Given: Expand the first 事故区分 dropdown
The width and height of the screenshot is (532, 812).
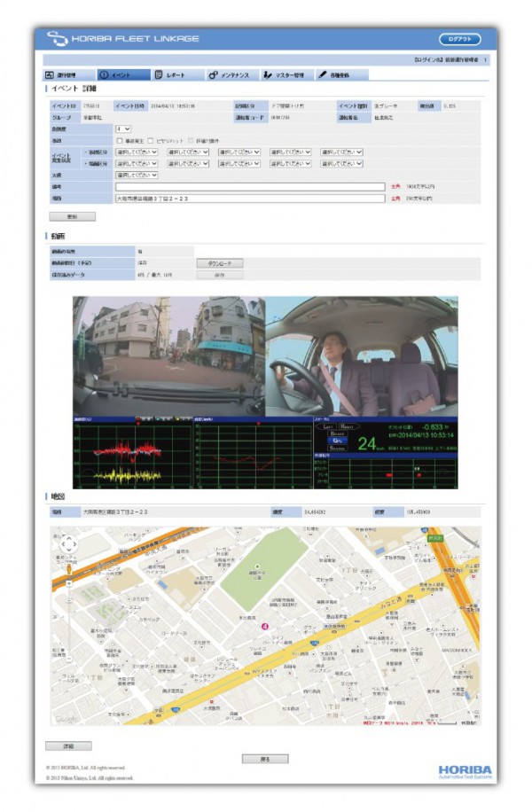Looking at the screenshot, I should click(136, 152).
